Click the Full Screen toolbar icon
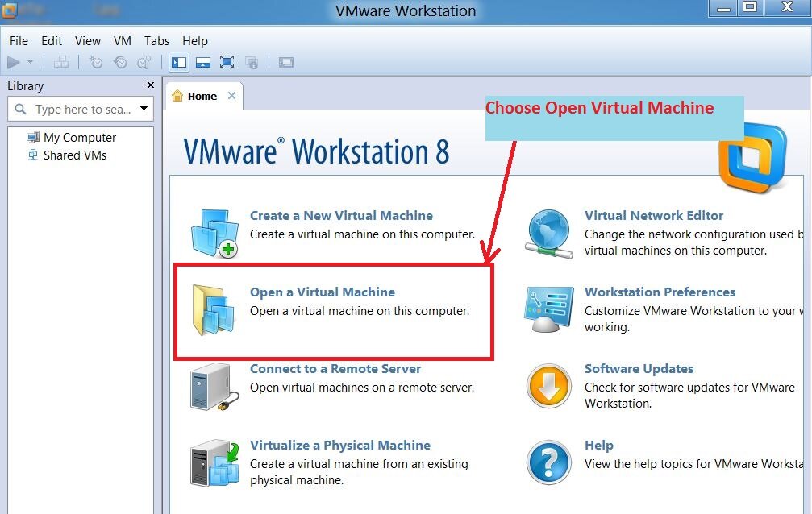The height and width of the screenshot is (514, 812). point(227,63)
